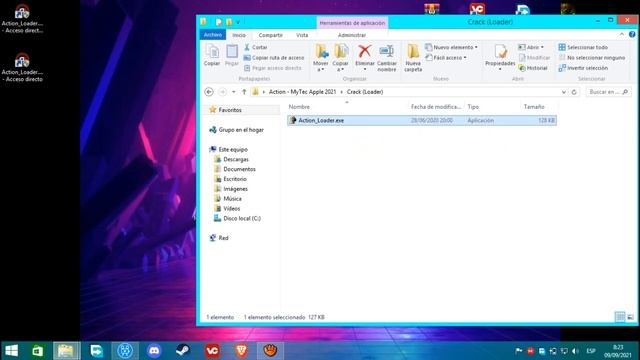Collapse the ribbon with the chevron

(x=622, y=35)
